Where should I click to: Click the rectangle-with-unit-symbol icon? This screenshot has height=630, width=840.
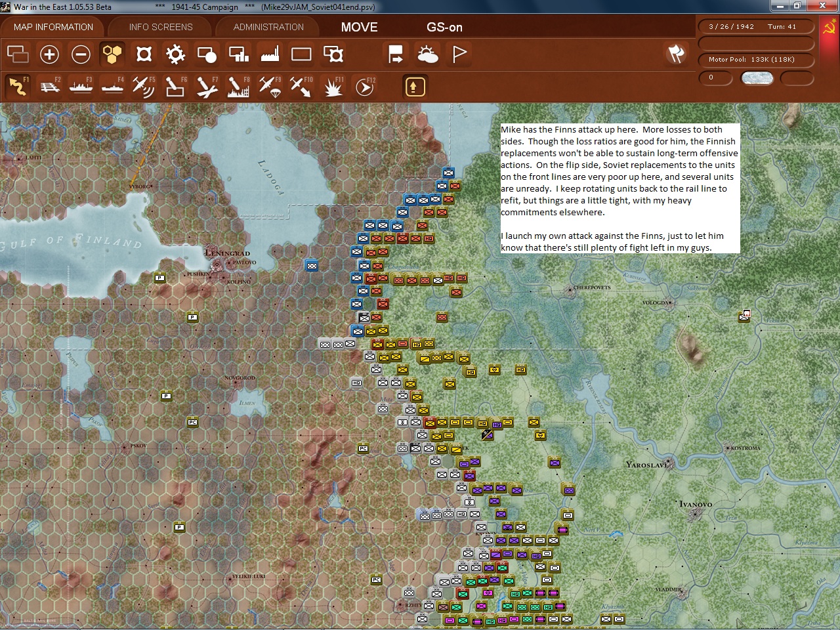coord(333,54)
